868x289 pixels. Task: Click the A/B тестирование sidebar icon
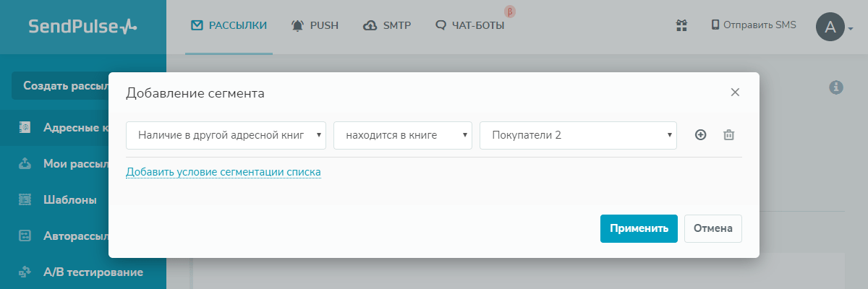pyautogui.click(x=25, y=272)
